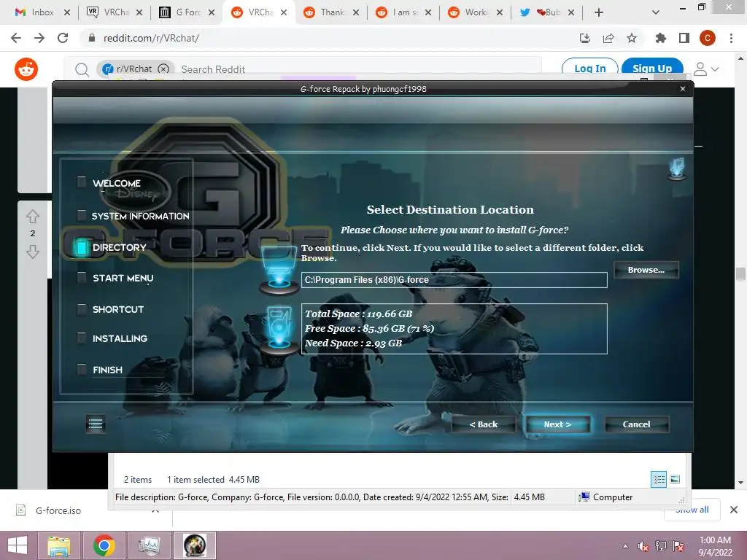Open the Reddit user profile dropdown
747x560 pixels.
click(x=705, y=69)
